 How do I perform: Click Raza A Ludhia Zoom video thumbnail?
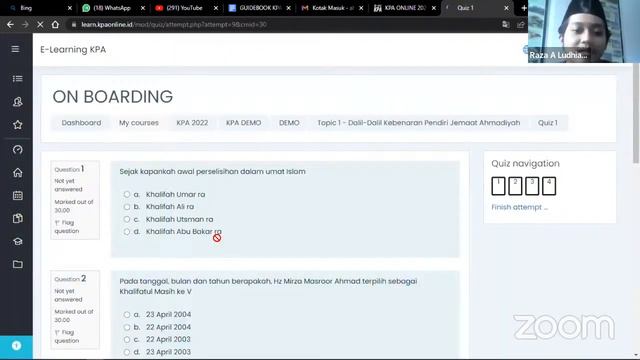tap(584, 31)
